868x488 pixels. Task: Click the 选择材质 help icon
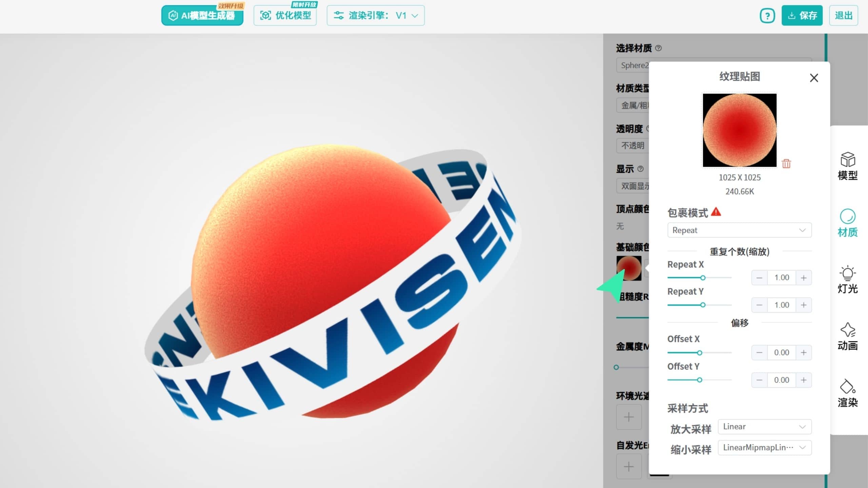[x=658, y=48]
